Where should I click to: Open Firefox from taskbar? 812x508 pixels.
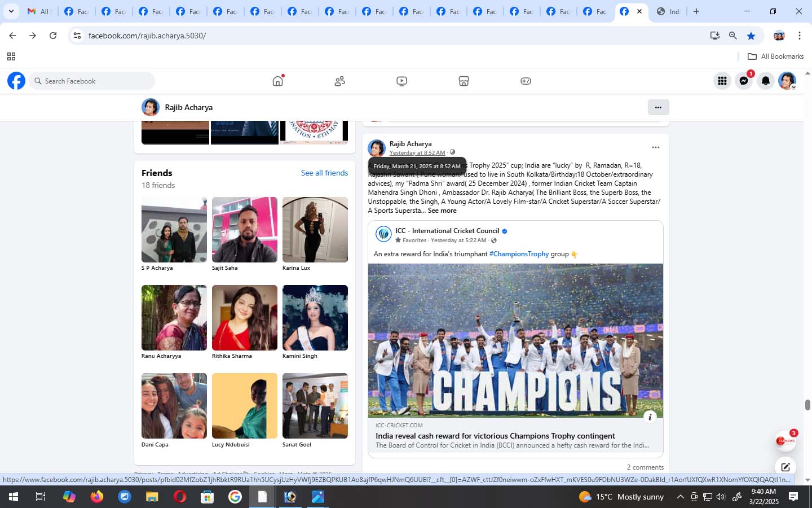(97, 497)
